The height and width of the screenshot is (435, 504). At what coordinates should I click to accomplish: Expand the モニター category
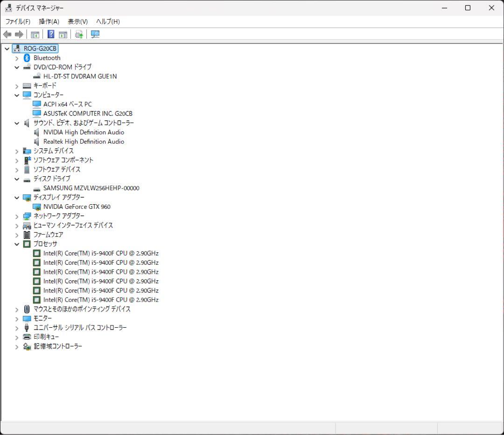click(17, 319)
